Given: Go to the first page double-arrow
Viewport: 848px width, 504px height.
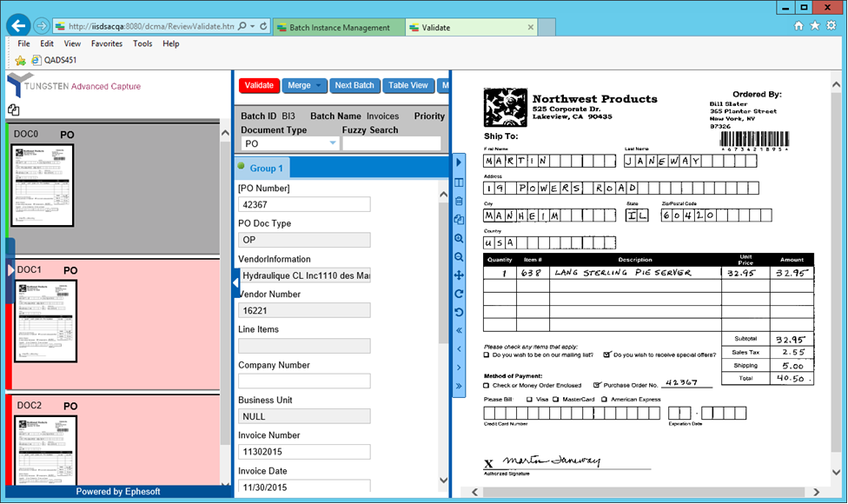Looking at the screenshot, I should point(459,330).
